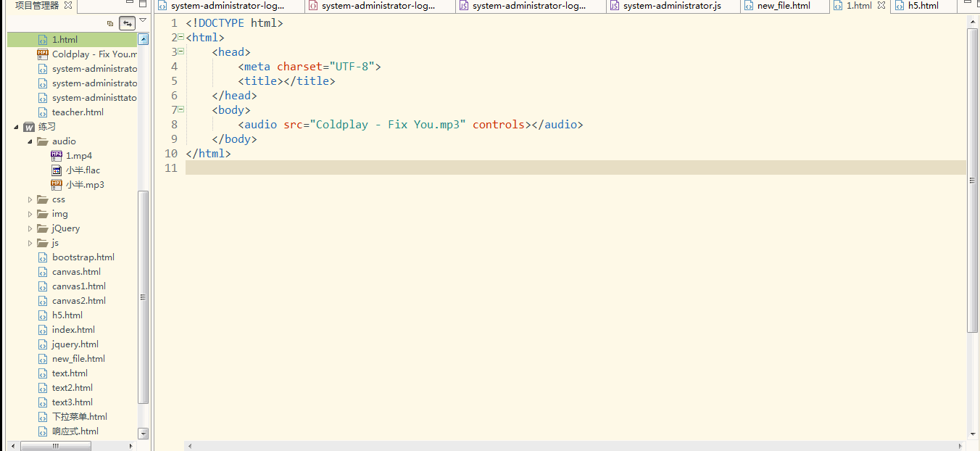Toggle Link with Editor button
Image resolution: width=980 pixels, height=451 pixels.
(127, 23)
